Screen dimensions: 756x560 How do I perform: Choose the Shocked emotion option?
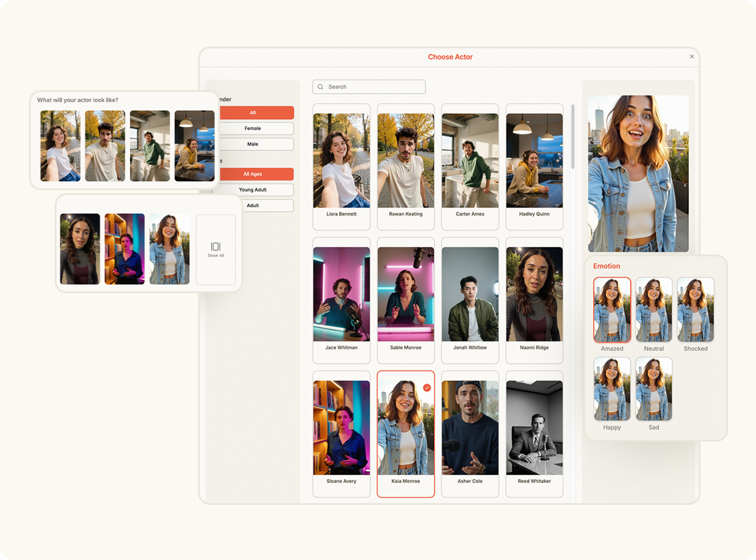click(695, 310)
